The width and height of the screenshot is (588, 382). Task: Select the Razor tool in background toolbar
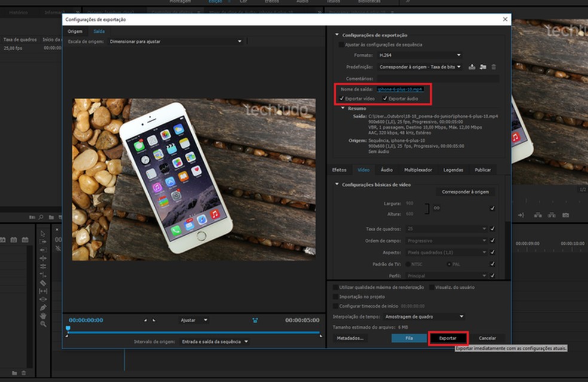click(x=43, y=283)
